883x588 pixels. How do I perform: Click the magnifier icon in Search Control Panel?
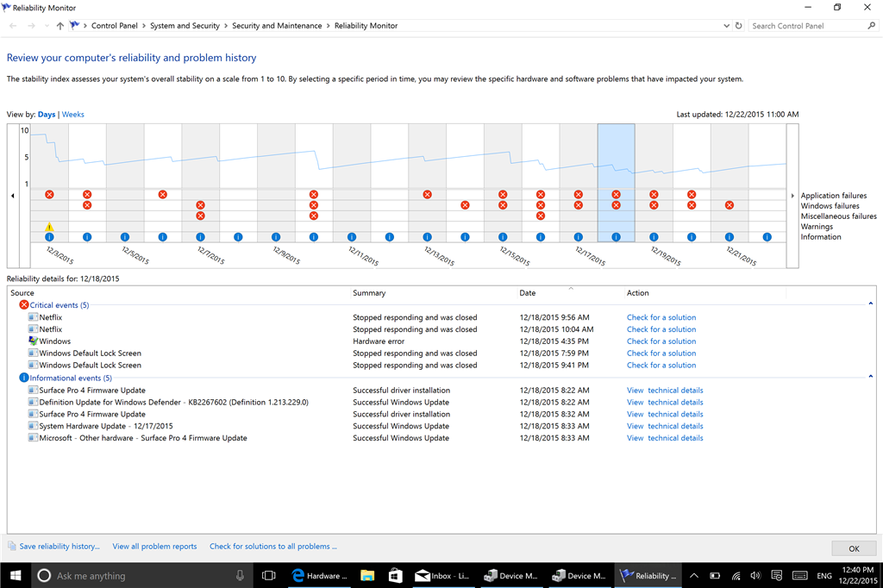click(x=872, y=25)
